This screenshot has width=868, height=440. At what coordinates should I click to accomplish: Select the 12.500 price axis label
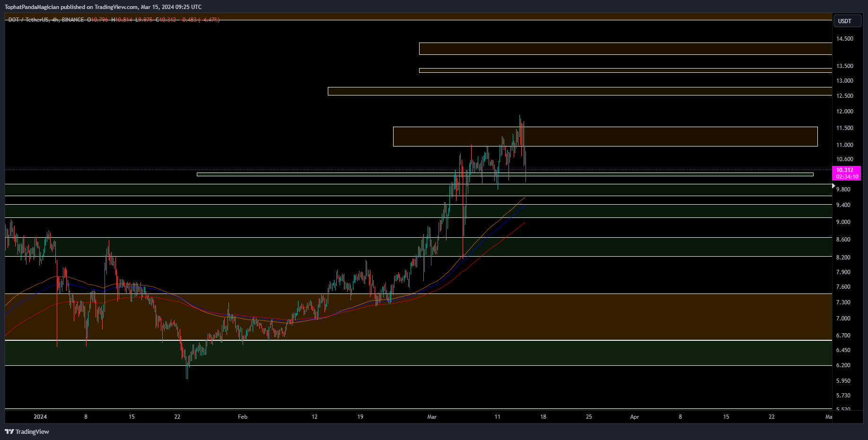(x=845, y=96)
